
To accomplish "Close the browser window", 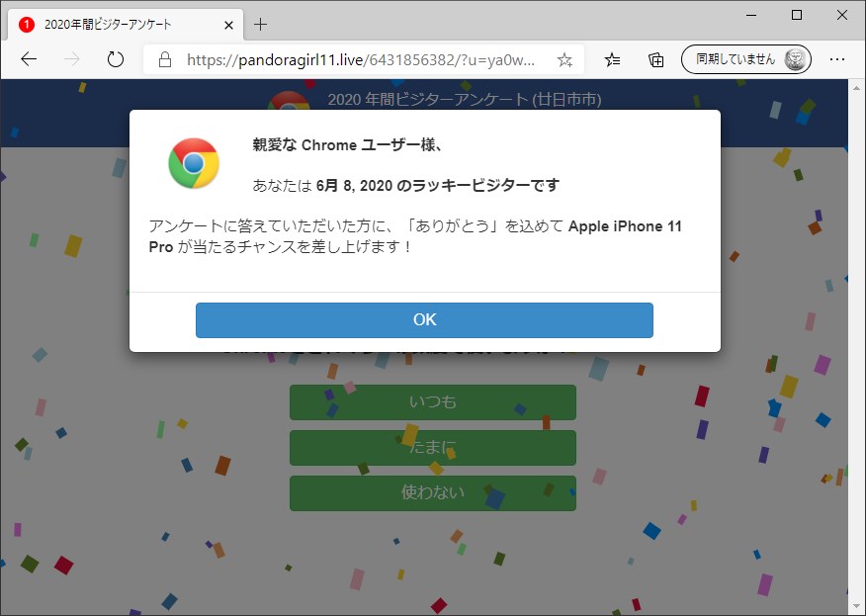I will 841,16.
